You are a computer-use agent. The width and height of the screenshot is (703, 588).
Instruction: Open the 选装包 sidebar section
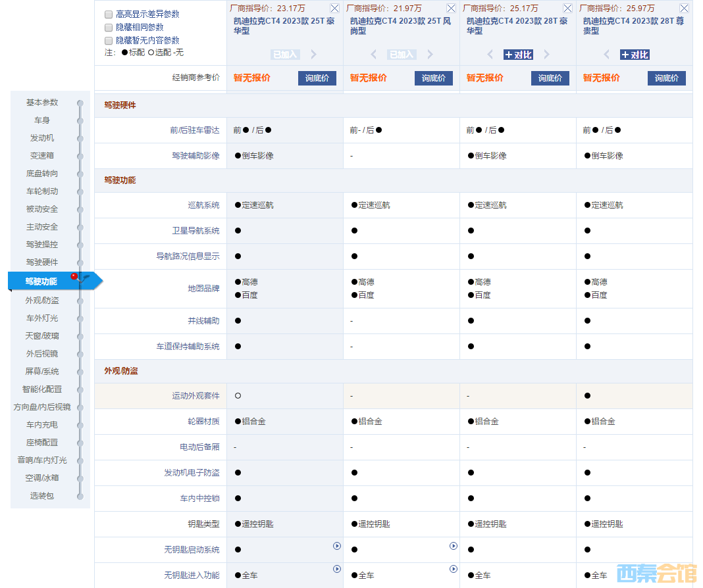click(x=43, y=496)
